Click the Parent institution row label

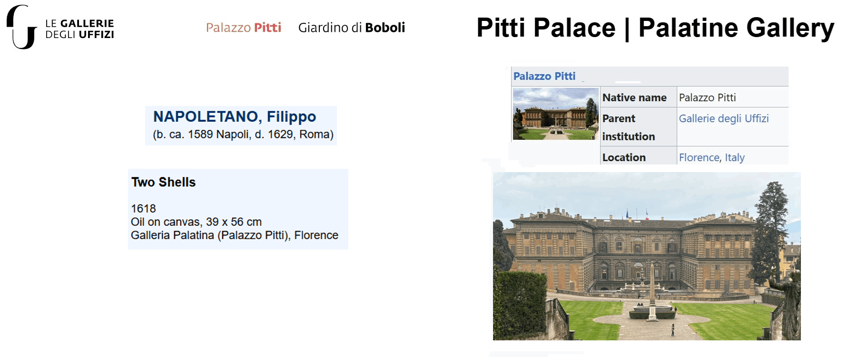(628, 127)
